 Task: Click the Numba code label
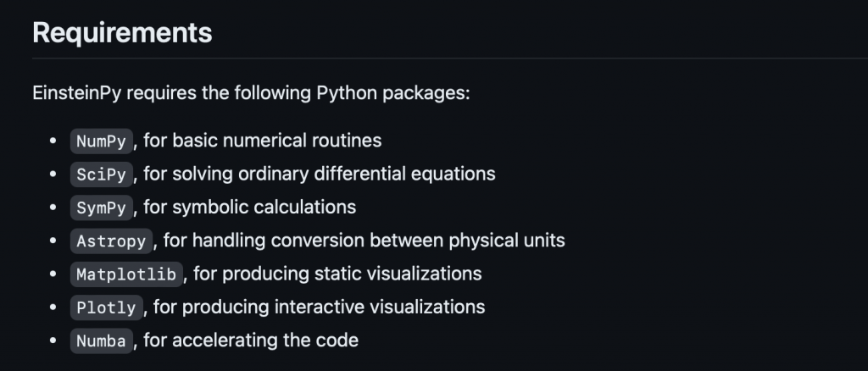102,341
